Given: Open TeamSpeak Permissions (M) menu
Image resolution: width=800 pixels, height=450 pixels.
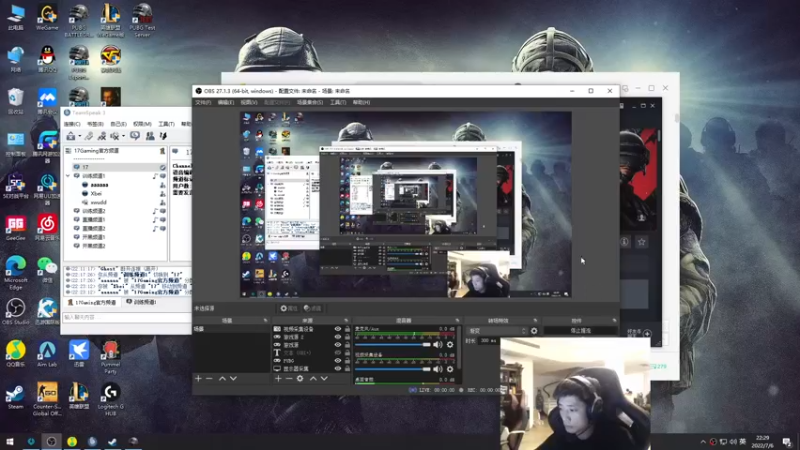Looking at the screenshot, I should click(142, 124).
